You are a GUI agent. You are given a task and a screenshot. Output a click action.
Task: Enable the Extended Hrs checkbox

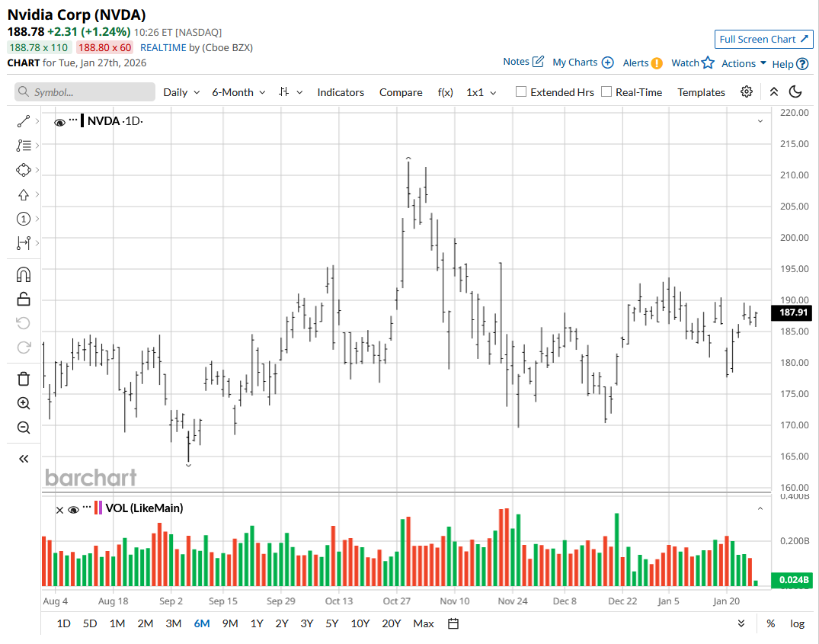click(x=521, y=92)
